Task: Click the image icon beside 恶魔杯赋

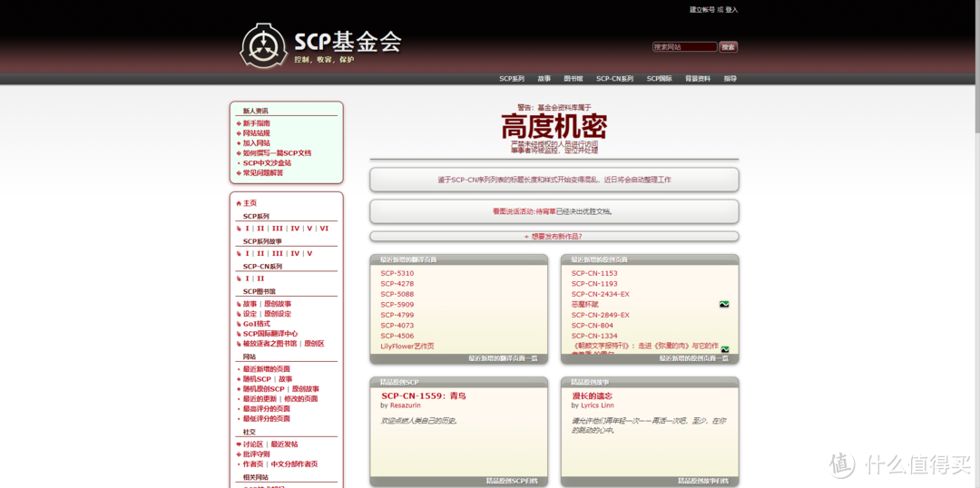Action: [724, 304]
